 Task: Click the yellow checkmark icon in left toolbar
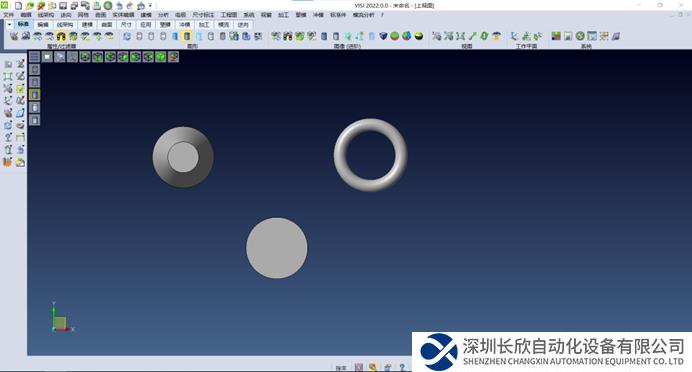click(20, 88)
